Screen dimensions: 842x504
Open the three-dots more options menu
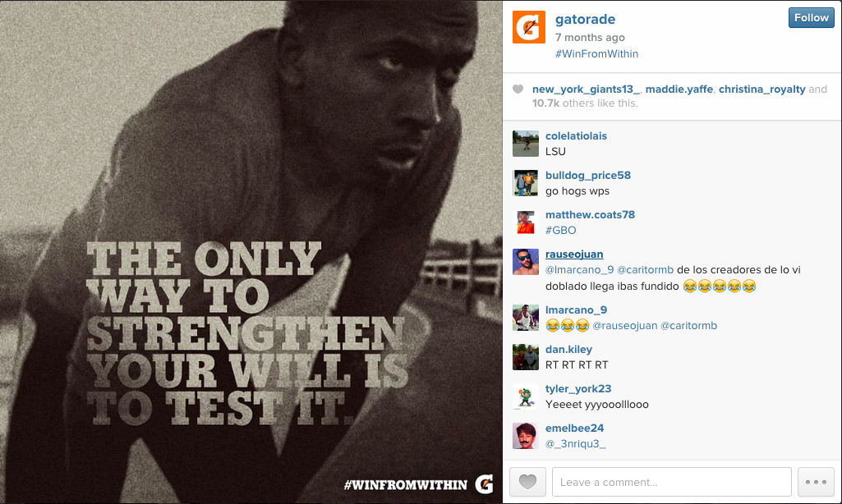click(x=816, y=482)
